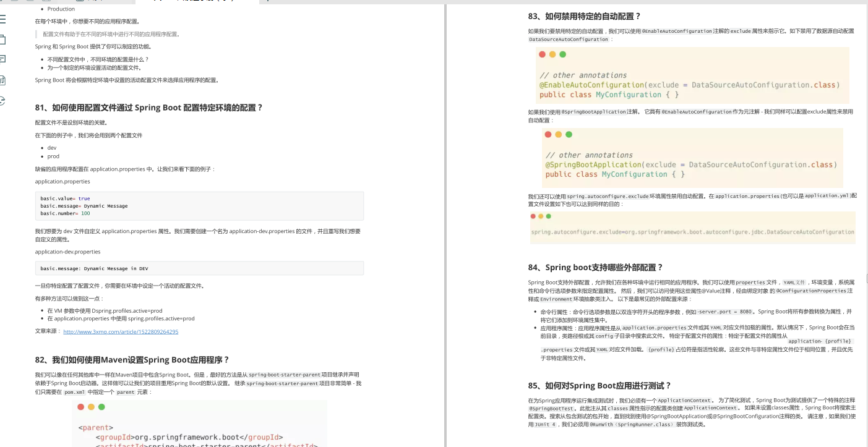Open the hamburger menu in left sidebar
868x447 pixels.
(2, 20)
